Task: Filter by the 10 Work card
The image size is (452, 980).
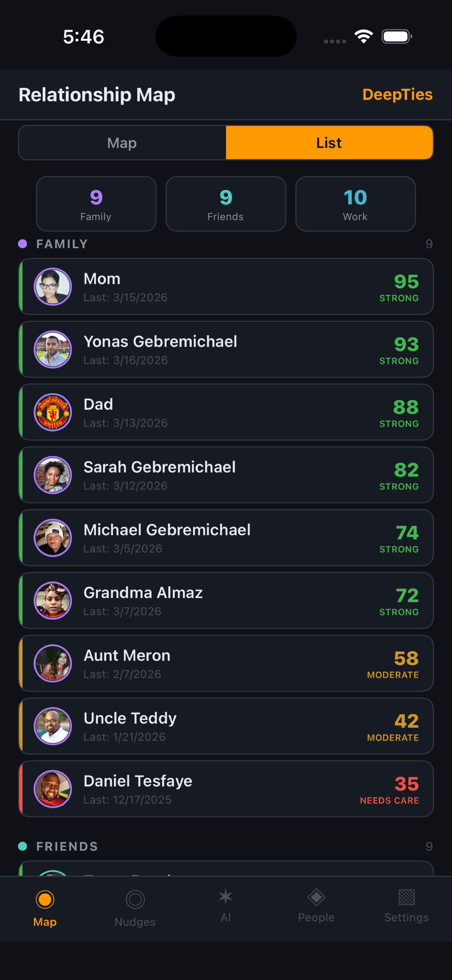Action: click(x=355, y=204)
